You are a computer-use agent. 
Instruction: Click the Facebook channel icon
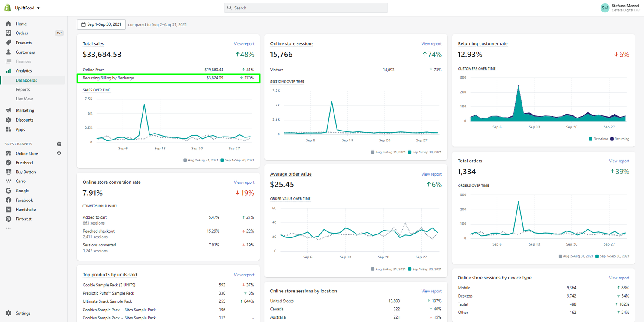9,200
